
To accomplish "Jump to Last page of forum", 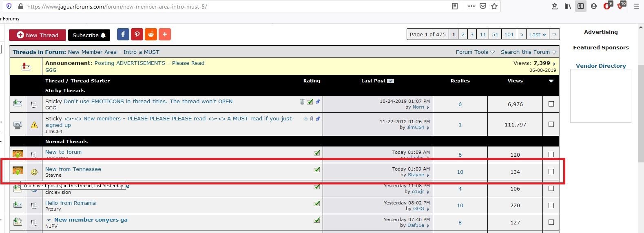I will click(537, 35).
